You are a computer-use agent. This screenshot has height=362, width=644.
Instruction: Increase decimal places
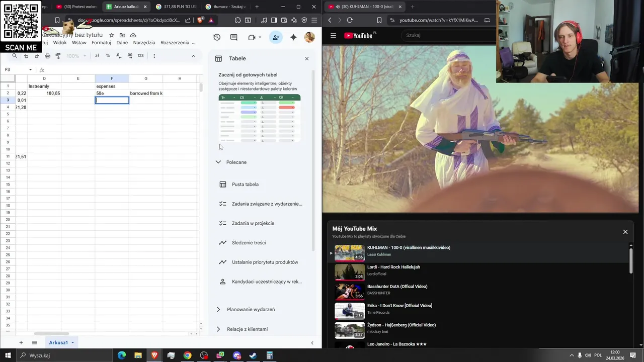tap(129, 56)
